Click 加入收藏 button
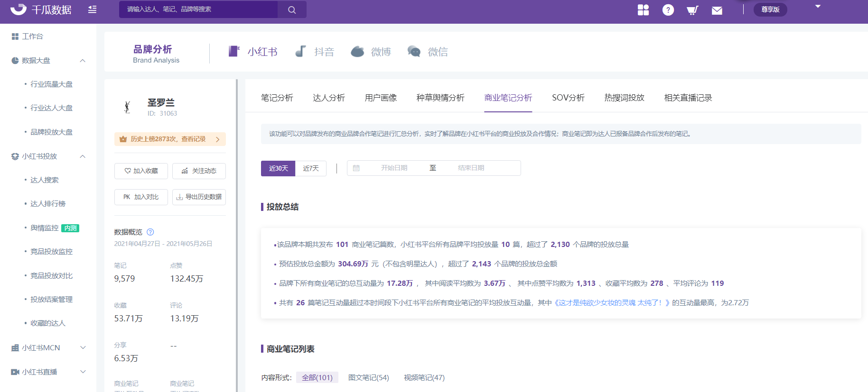 coord(141,171)
